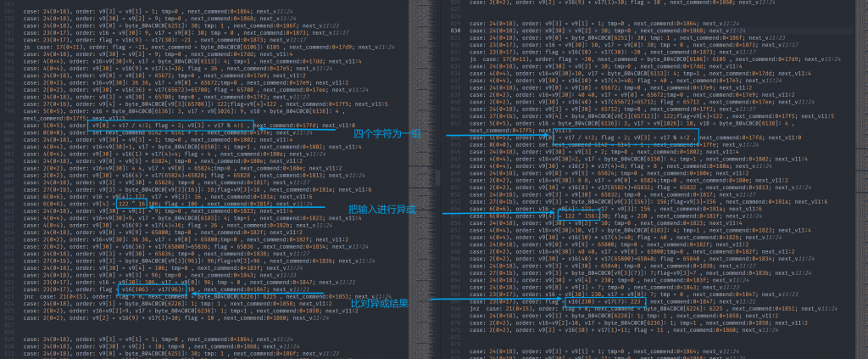Click boxed '122 ^ 156' expression in right pane
This screenshot has height=359, width=868.
576,216
